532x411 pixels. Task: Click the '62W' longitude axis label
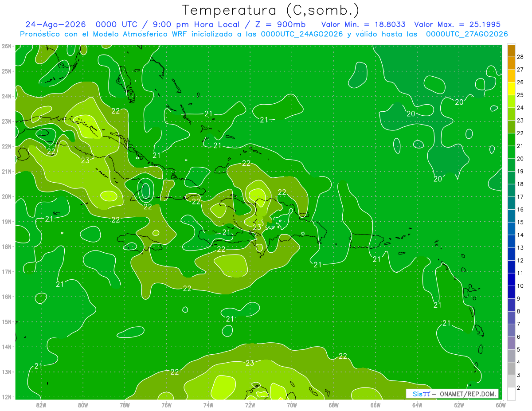click(459, 404)
